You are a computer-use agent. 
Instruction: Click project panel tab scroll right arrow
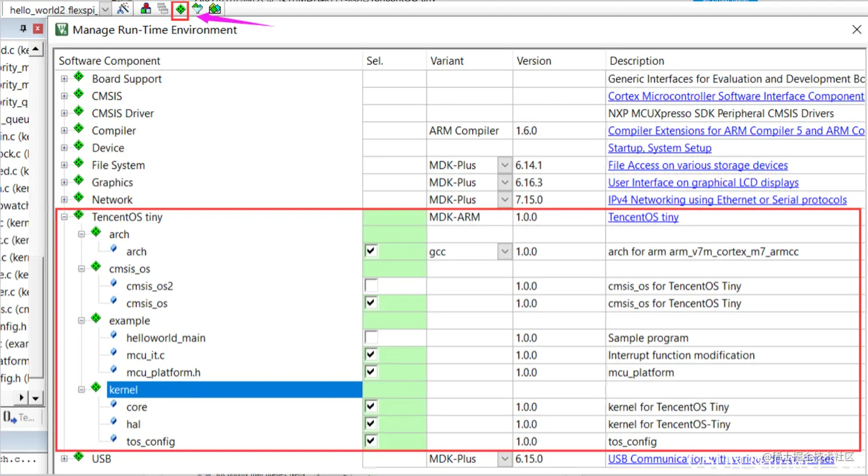tap(22, 397)
